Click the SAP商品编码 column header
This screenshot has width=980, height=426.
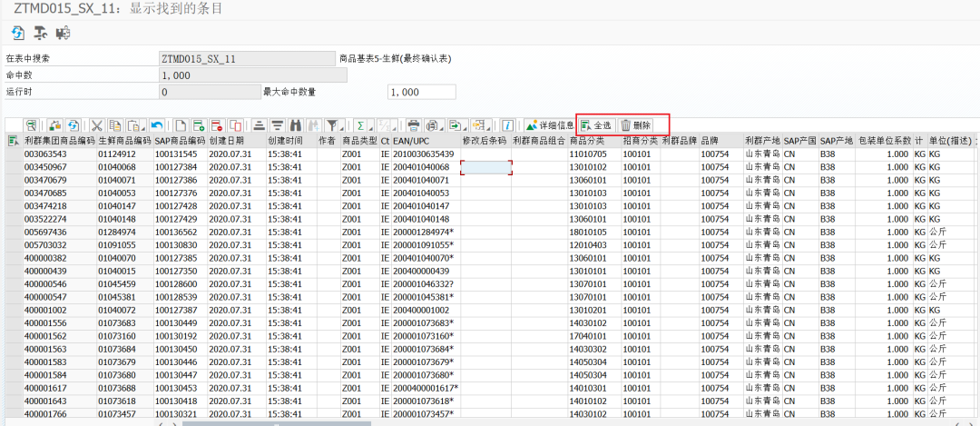point(180,141)
